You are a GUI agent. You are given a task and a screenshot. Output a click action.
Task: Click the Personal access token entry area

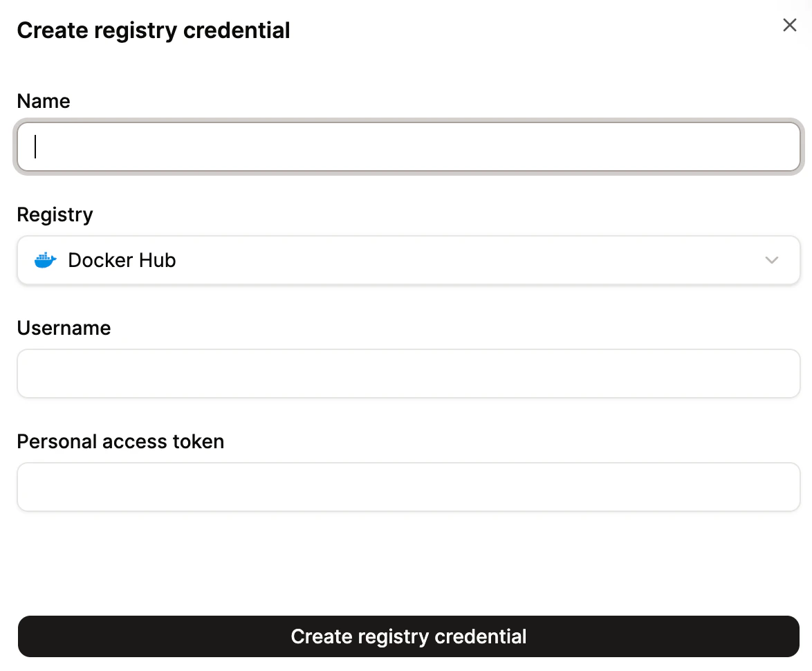point(408,486)
